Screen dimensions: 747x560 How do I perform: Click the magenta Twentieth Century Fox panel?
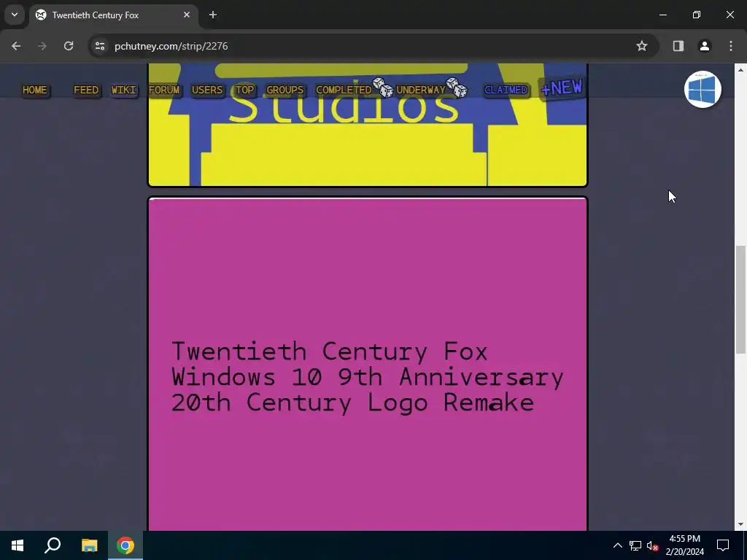(368, 365)
